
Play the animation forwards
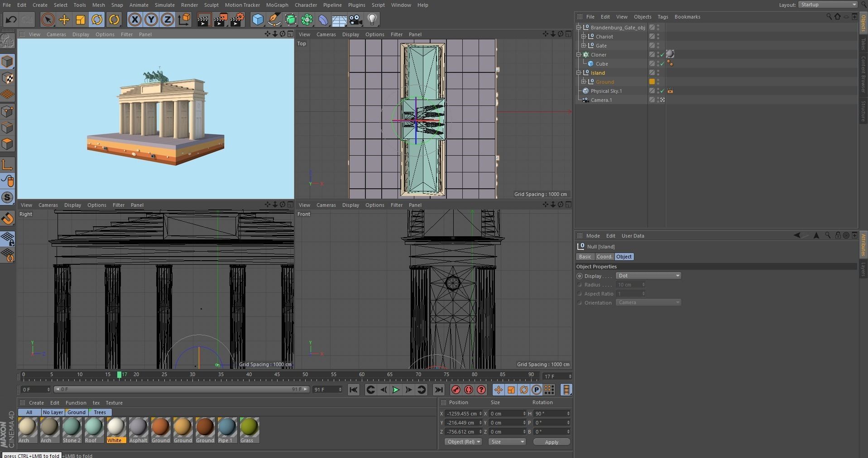[396, 390]
